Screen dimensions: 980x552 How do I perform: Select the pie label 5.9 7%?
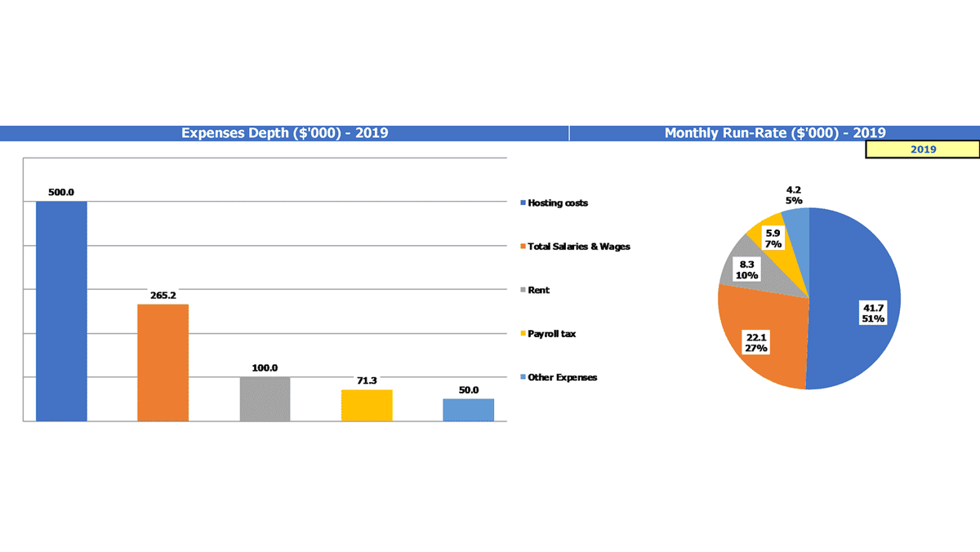(x=773, y=238)
